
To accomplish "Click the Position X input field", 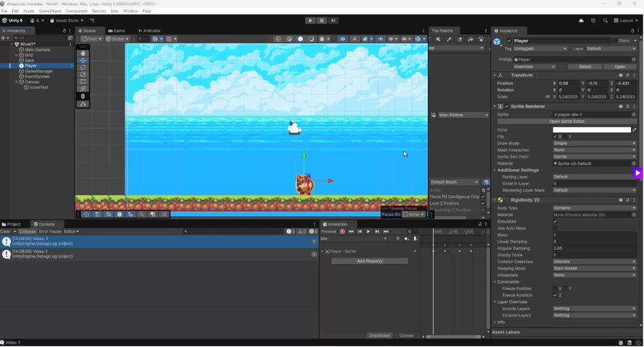I will [x=568, y=83].
